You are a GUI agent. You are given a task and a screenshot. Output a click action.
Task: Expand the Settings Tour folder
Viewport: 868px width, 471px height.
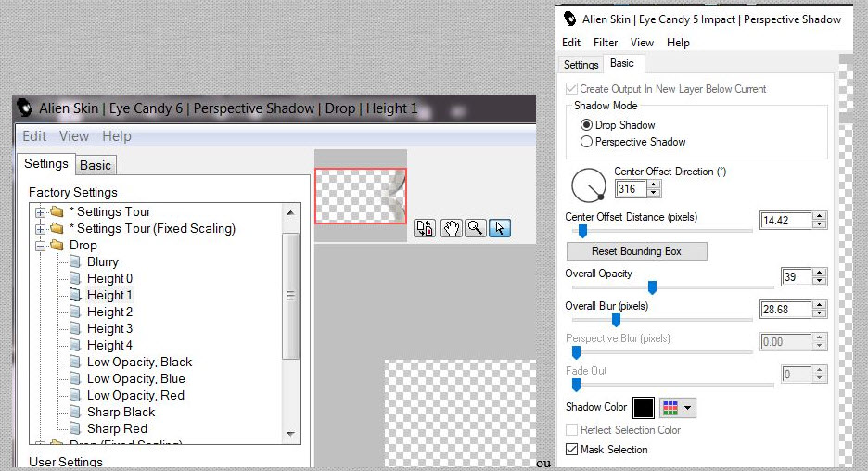[41, 212]
